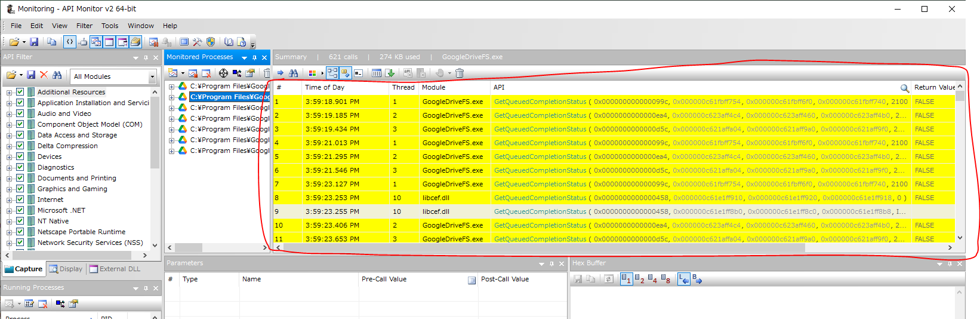Screen dimensions: 980x319
Task: Click the API Filter vertical scrollbar
Action: pyautogui.click(x=155, y=134)
